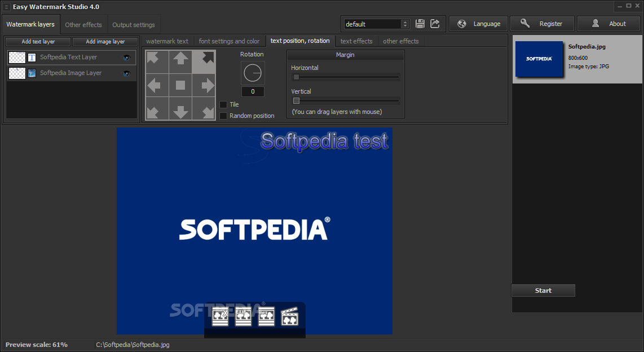Click Add image layer button
Image resolution: width=644 pixels, height=352 pixels.
(x=105, y=42)
